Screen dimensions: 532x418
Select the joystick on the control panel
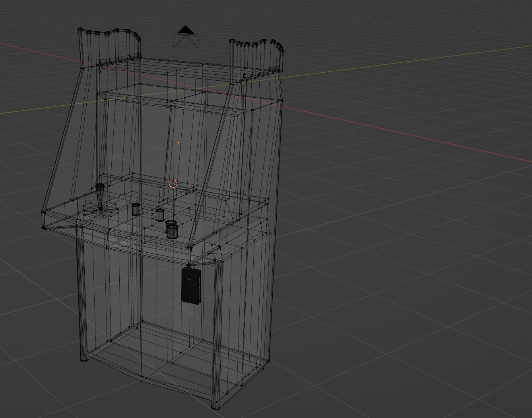point(99,197)
